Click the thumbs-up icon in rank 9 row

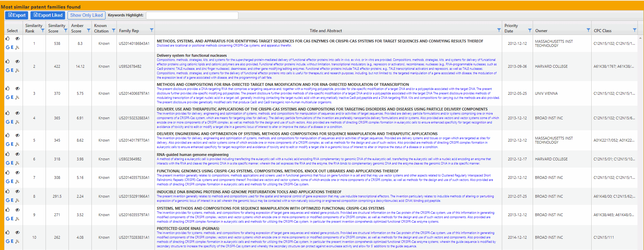[x=8, y=210]
